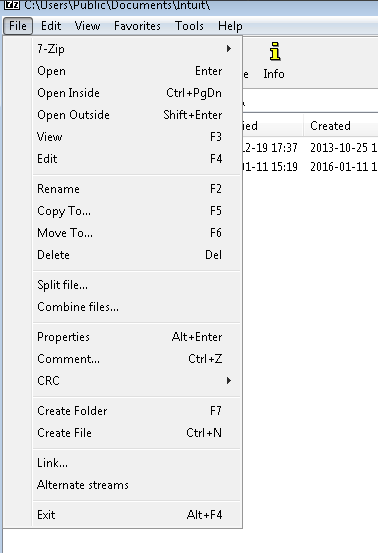Open the Tools menu
This screenshot has width=378, height=553.
pos(189,26)
